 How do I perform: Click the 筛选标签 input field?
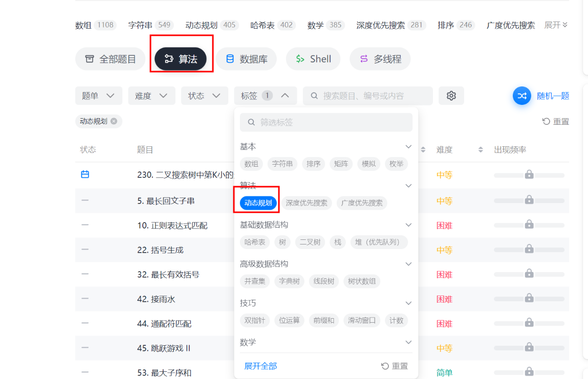[326, 122]
